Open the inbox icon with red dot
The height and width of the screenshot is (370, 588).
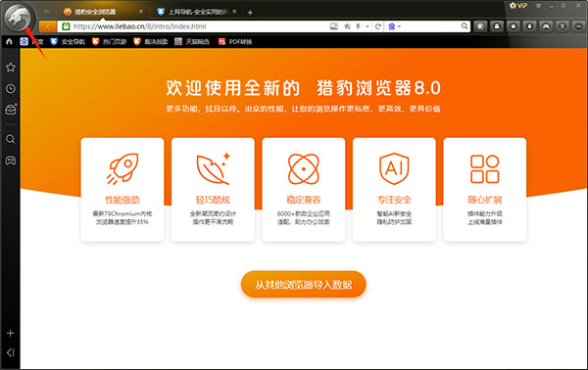[x=11, y=110]
